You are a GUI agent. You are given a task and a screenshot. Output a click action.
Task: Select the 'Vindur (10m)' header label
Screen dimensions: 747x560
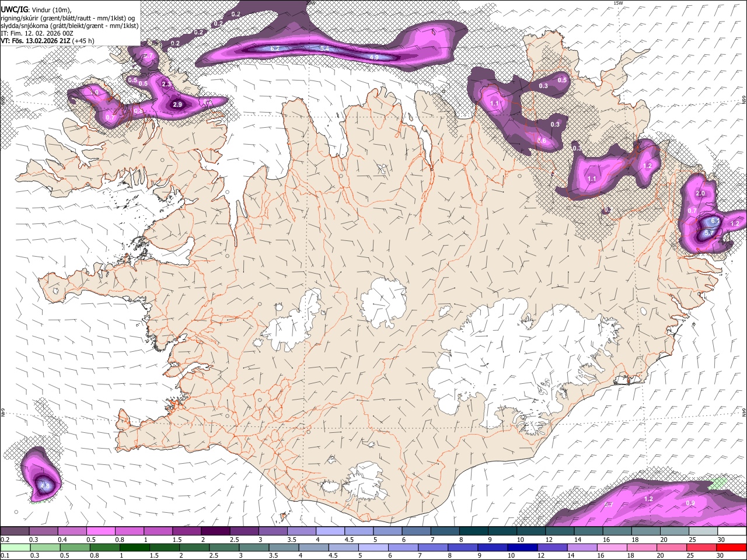[x=52, y=9]
